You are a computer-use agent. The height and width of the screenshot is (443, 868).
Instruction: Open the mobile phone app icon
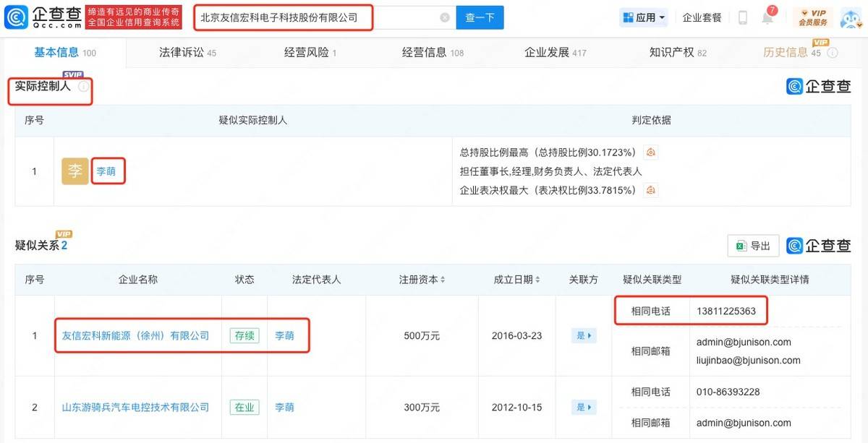(743, 17)
